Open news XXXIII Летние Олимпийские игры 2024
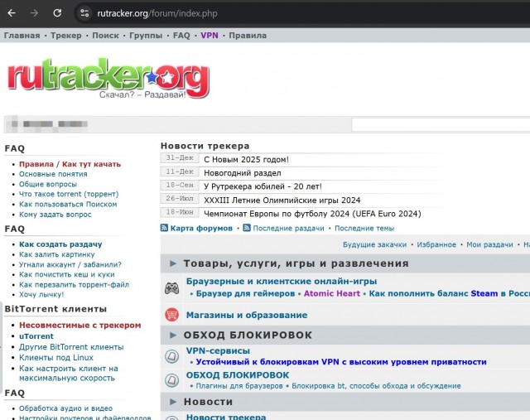This screenshot has width=530, height=420. pos(282,200)
